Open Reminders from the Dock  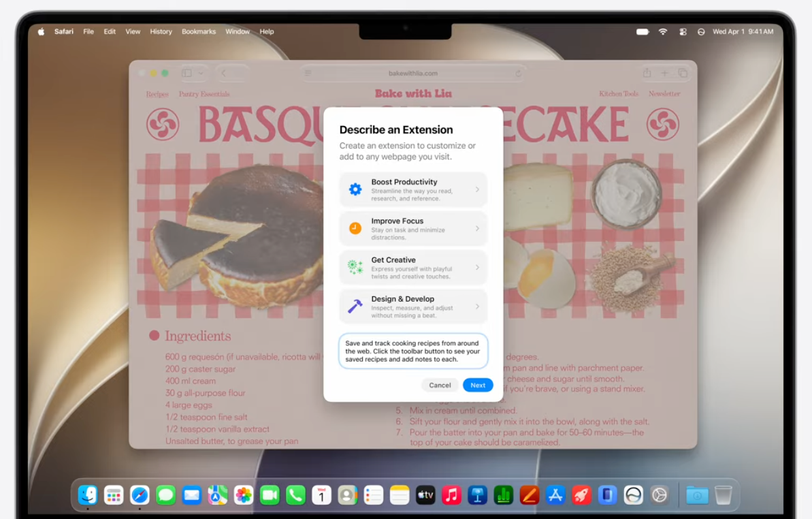[374, 495]
